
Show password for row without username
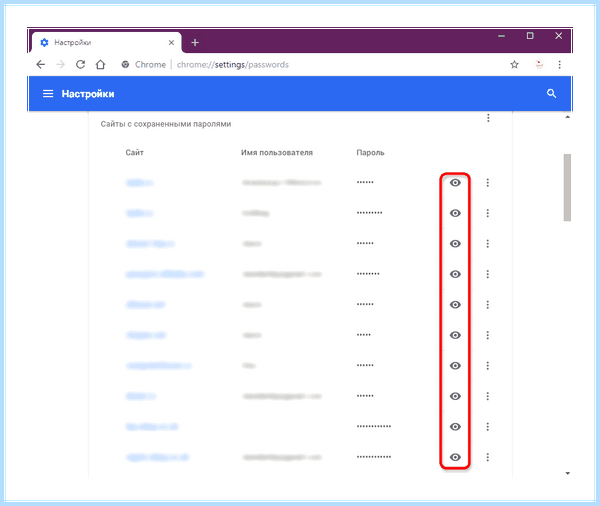tap(455, 427)
